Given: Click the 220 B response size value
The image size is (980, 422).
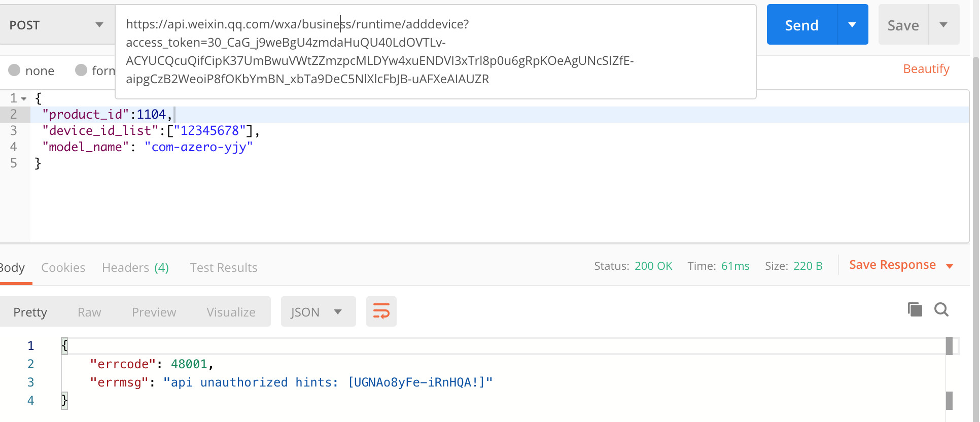Looking at the screenshot, I should coord(808,266).
